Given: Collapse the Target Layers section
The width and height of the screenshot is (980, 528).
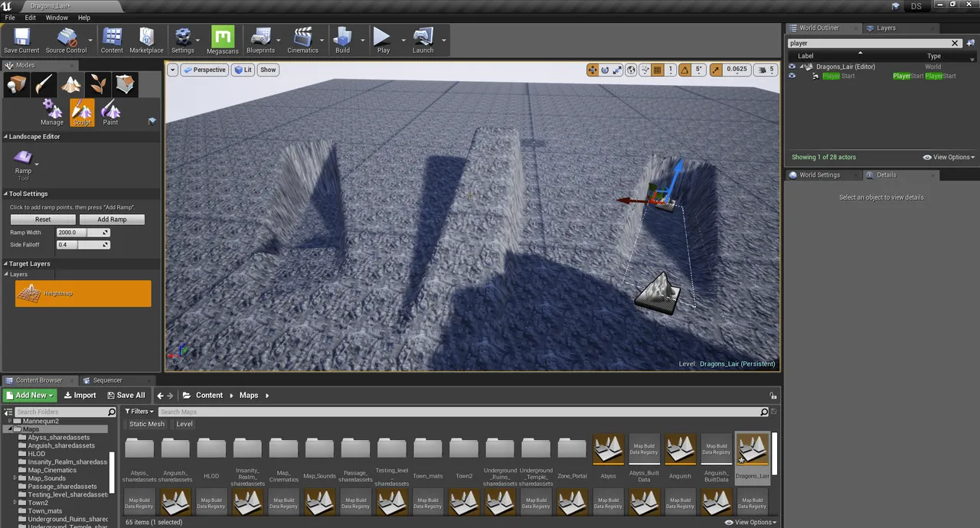Looking at the screenshot, I should 5,263.
